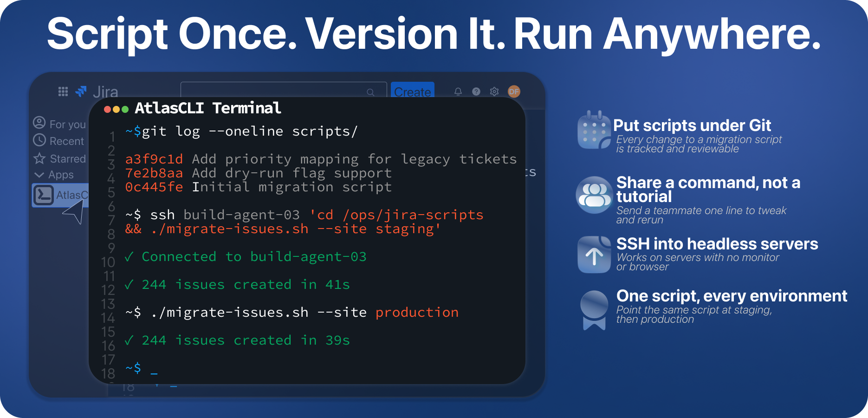Click commit hash 0c445fe
Screen dimensions: 868x418
point(154,187)
